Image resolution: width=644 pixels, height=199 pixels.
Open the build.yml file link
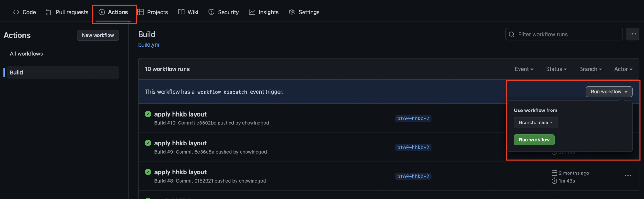click(149, 45)
